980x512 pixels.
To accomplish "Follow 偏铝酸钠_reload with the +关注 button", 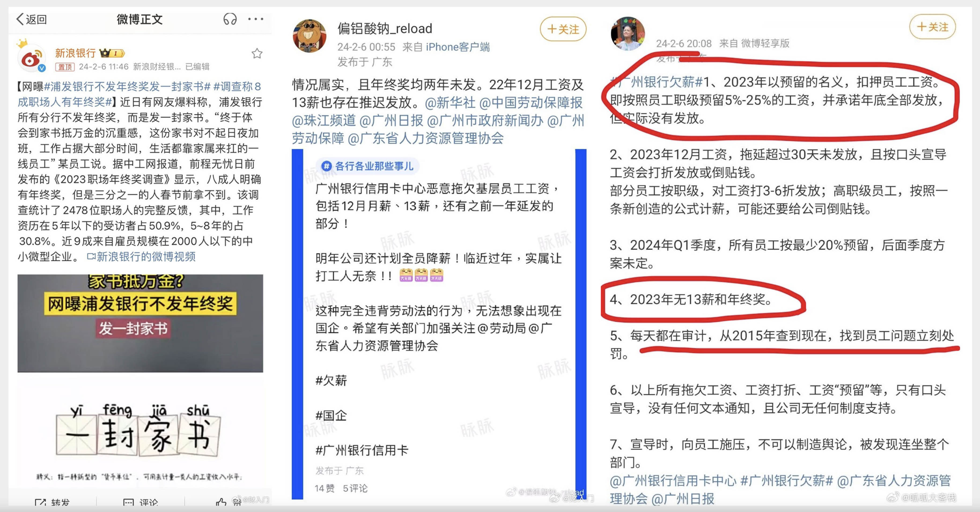I will pyautogui.click(x=563, y=29).
